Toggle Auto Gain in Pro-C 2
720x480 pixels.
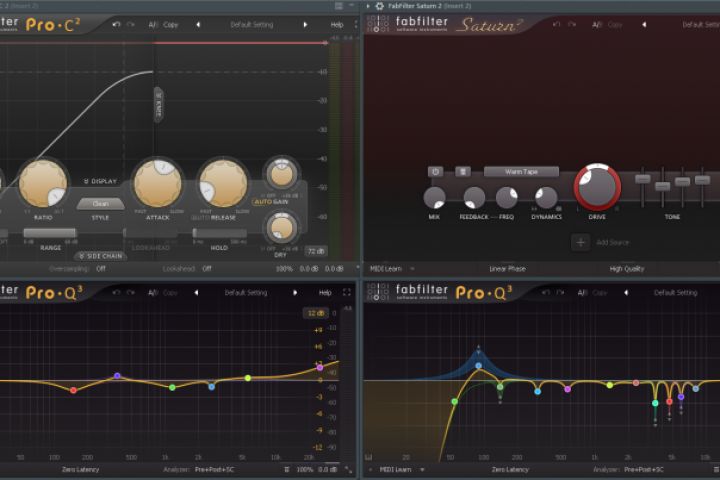(270, 202)
